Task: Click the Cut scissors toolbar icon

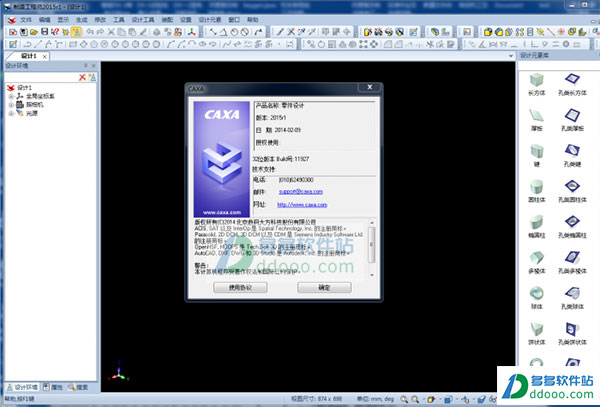Action: 111,32
